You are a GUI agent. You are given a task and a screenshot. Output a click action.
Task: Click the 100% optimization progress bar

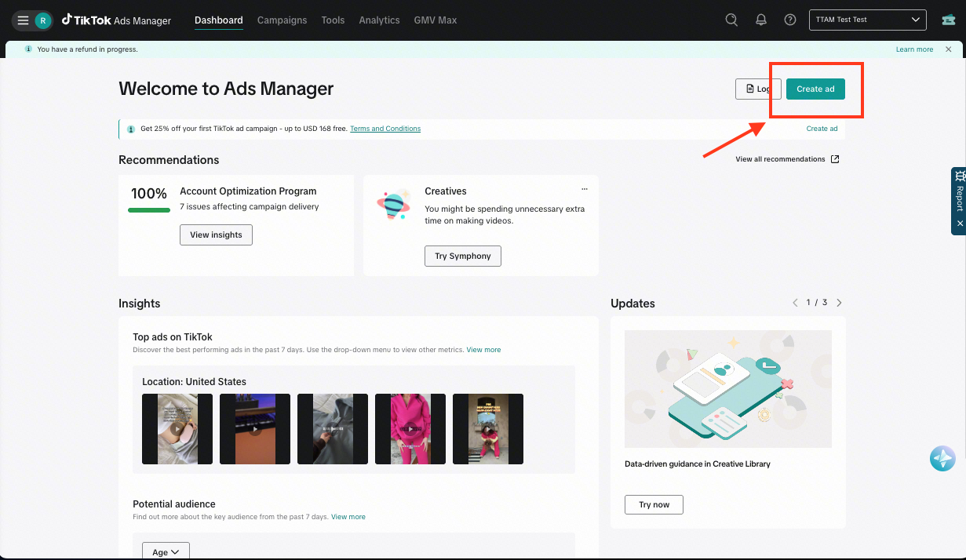click(x=149, y=210)
